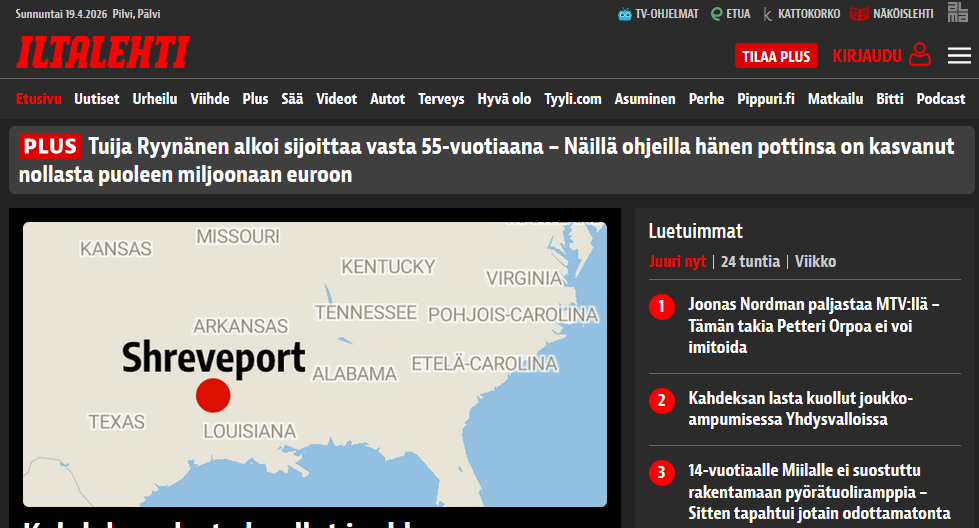Open the Pippuri.fi section
The image size is (979, 528).
[766, 99]
